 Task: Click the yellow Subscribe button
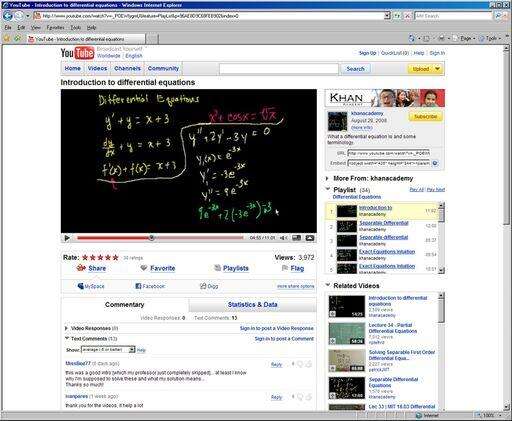(426, 117)
